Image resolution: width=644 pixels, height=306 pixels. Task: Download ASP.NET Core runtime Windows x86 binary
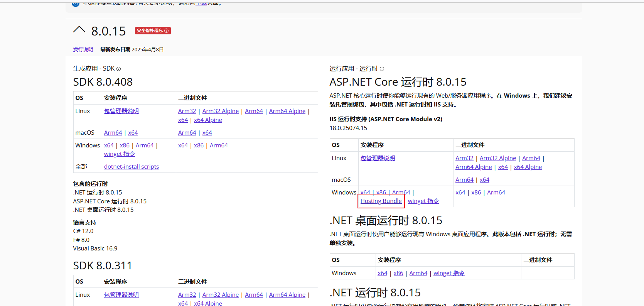(476, 193)
